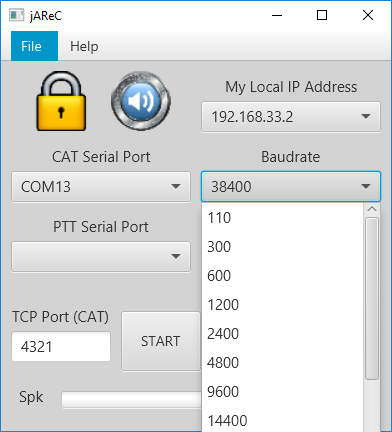Screen dimensions: 392x432
Task: Click the START button
Action: [x=161, y=341]
